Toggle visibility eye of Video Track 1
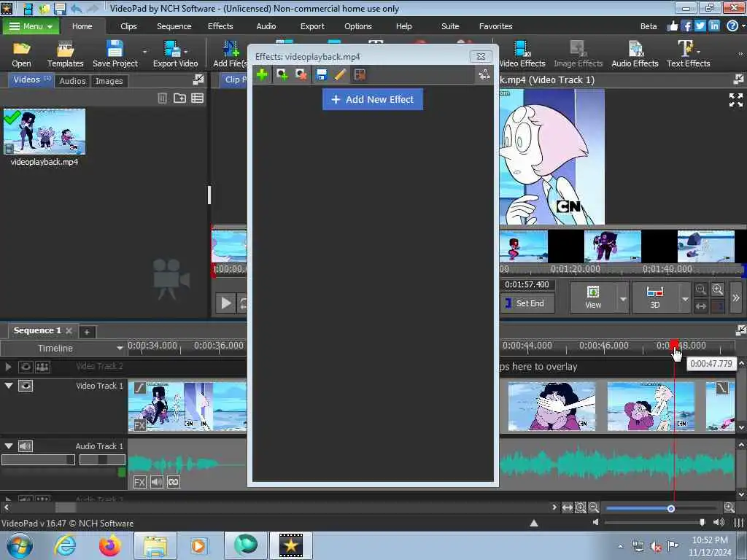The height and width of the screenshot is (560, 747). (26, 386)
